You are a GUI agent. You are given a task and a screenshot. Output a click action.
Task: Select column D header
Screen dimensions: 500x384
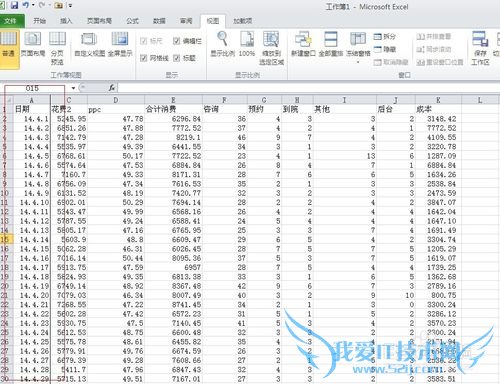(x=116, y=100)
